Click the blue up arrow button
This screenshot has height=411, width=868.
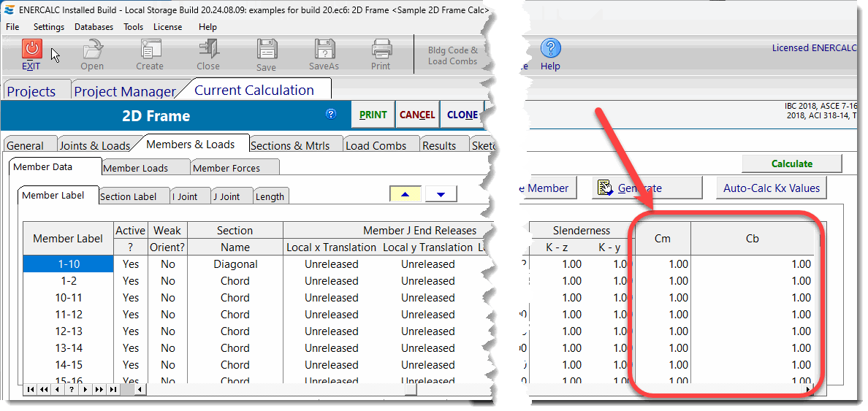[x=405, y=194]
